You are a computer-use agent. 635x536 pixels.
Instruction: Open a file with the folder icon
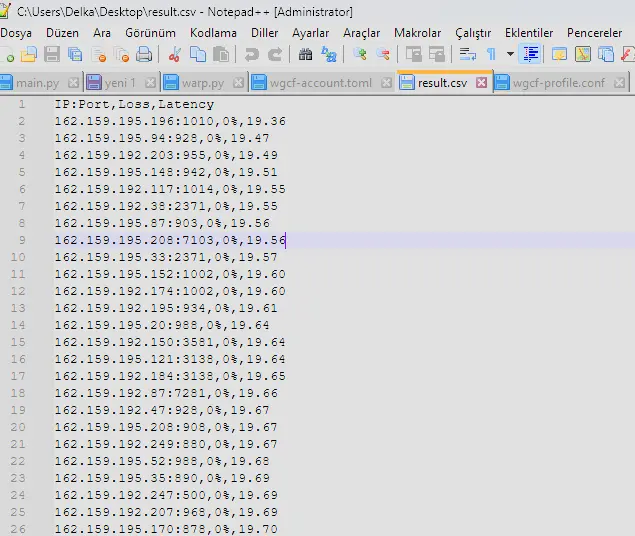[29, 54]
